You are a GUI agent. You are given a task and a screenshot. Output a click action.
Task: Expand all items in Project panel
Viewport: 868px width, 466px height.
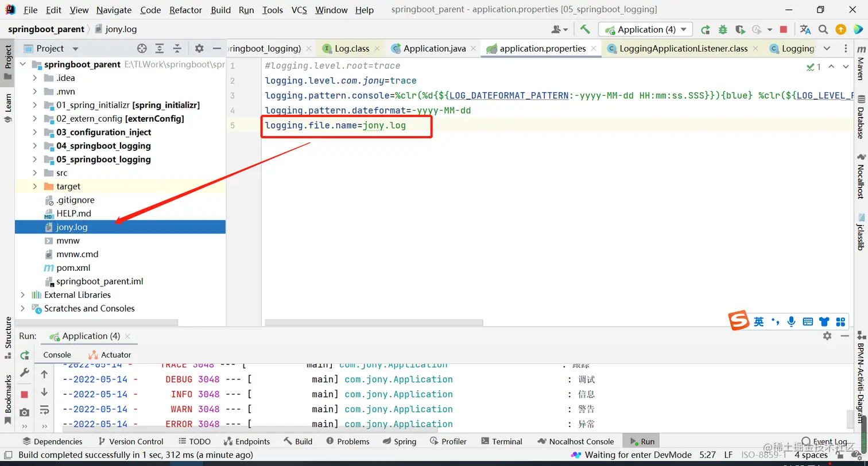pos(160,49)
